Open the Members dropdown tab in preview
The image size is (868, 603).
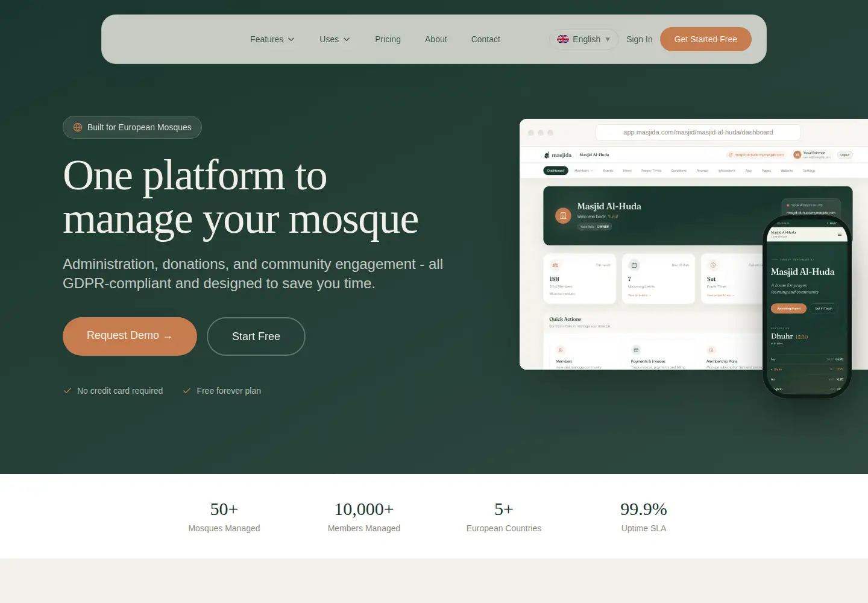(x=583, y=171)
